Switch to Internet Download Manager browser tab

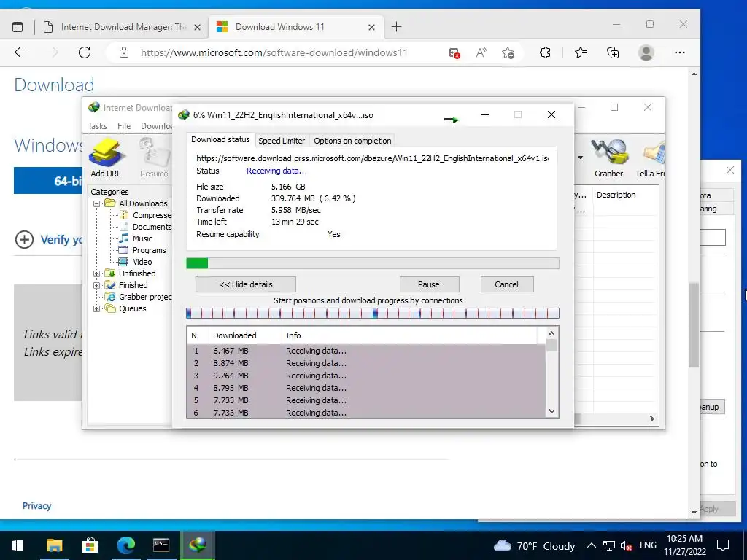(x=122, y=27)
